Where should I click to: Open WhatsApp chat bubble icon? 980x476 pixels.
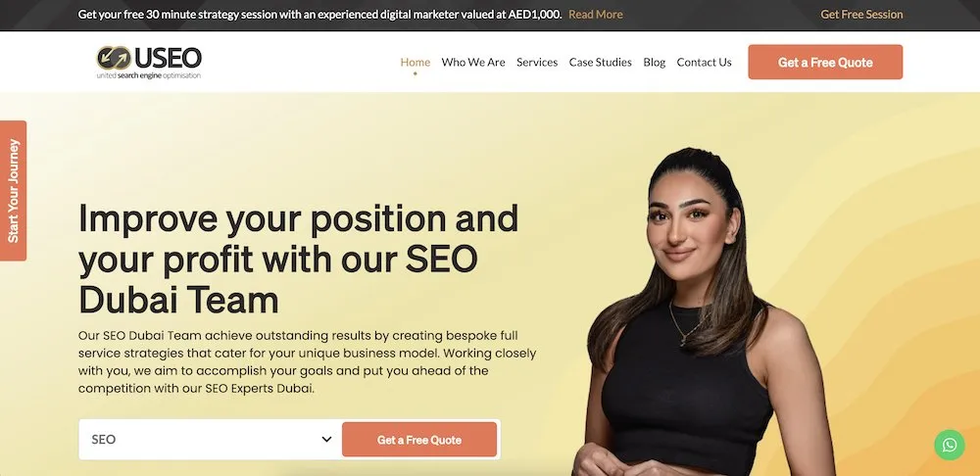[x=950, y=445]
